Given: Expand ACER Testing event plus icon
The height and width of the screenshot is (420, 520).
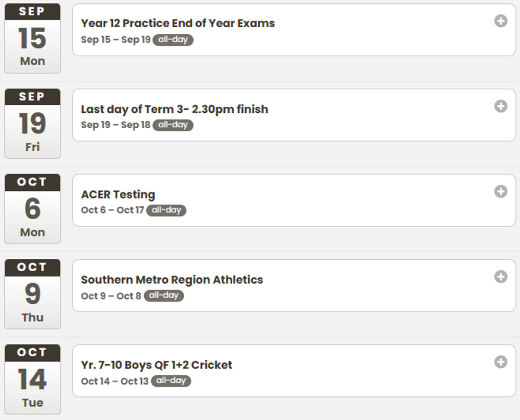Looking at the screenshot, I should 500,191.
